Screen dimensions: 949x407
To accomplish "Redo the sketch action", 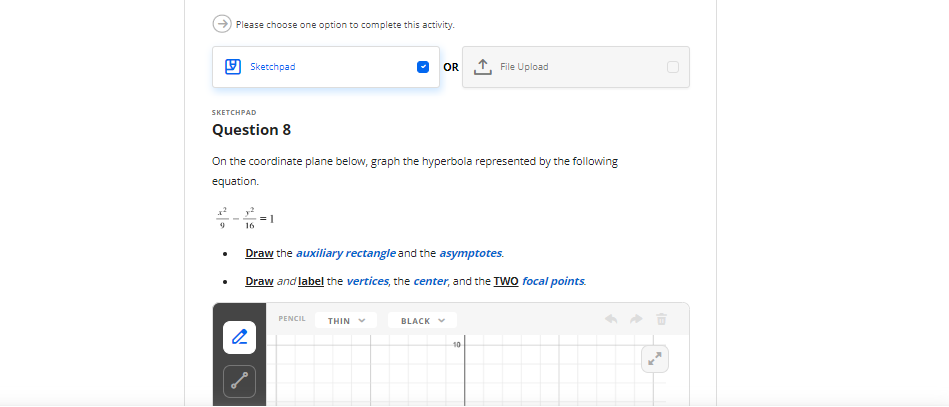I will [636, 319].
